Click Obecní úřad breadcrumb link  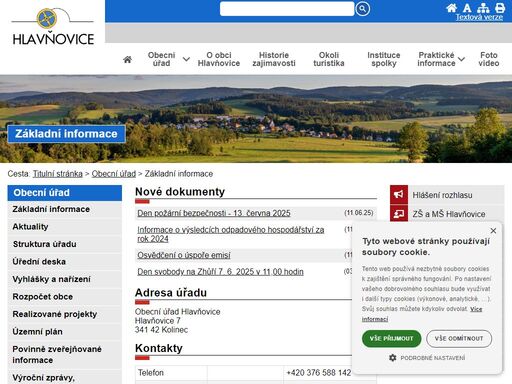(114, 174)
